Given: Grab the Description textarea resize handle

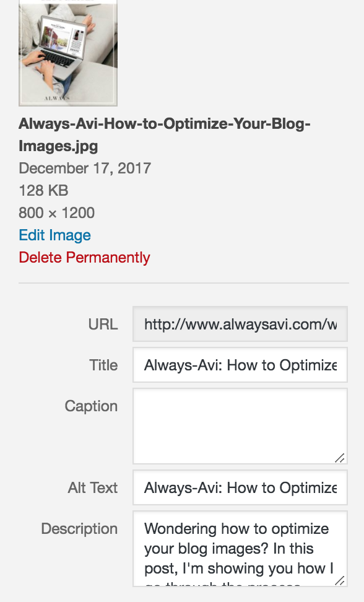Looking at the screenshot, I should [x=340, y=580].
